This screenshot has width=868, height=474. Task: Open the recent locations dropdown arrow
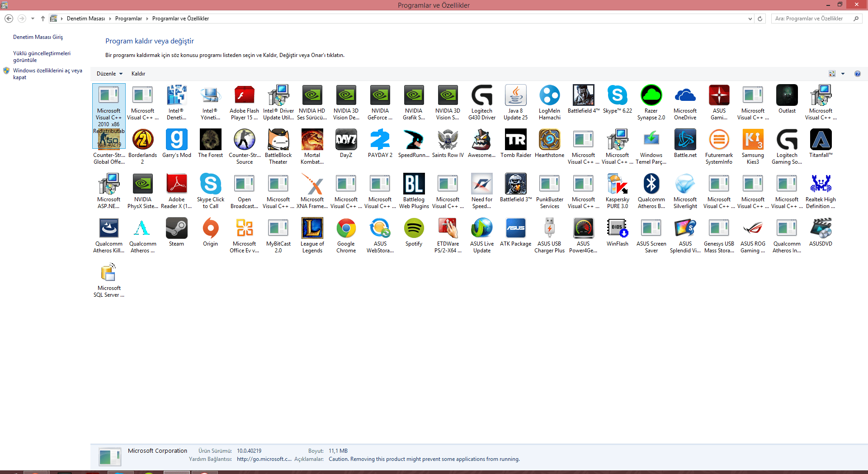click(x=33, y=19)
